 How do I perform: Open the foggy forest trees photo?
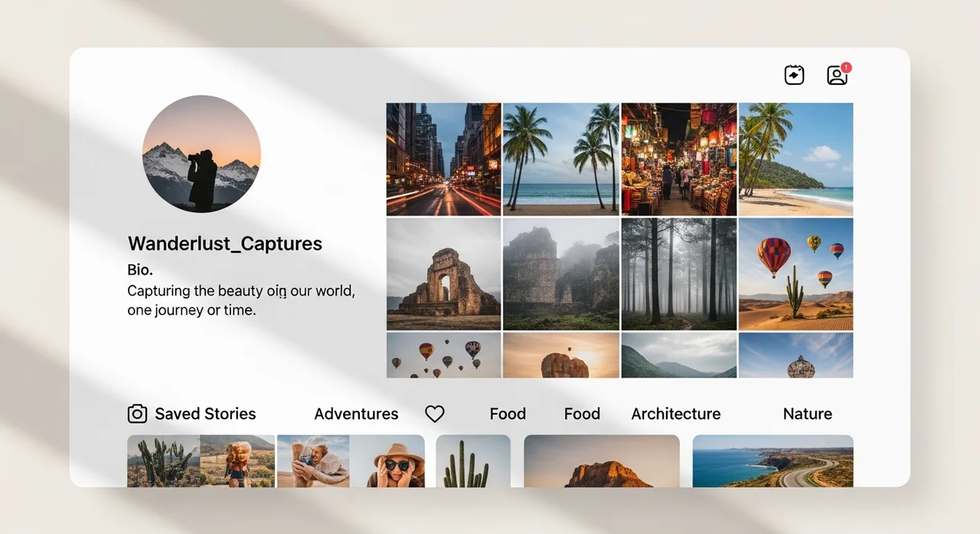pos(678,274)
